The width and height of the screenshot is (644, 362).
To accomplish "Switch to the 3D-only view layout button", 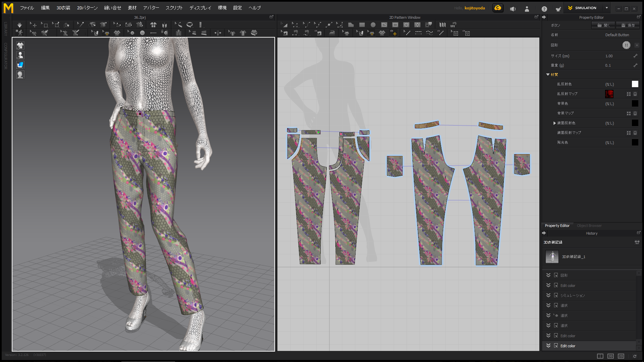I will tap(610, 356).
